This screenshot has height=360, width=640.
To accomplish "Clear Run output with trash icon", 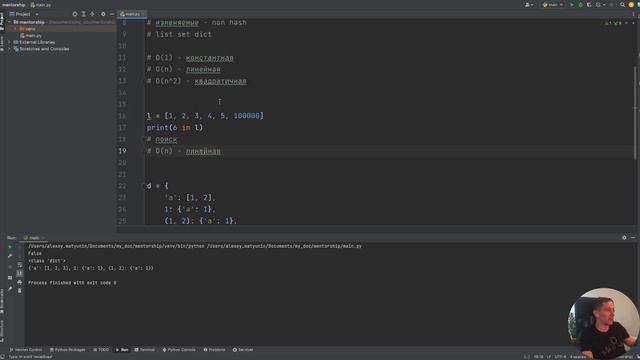I will pos(20,291).
